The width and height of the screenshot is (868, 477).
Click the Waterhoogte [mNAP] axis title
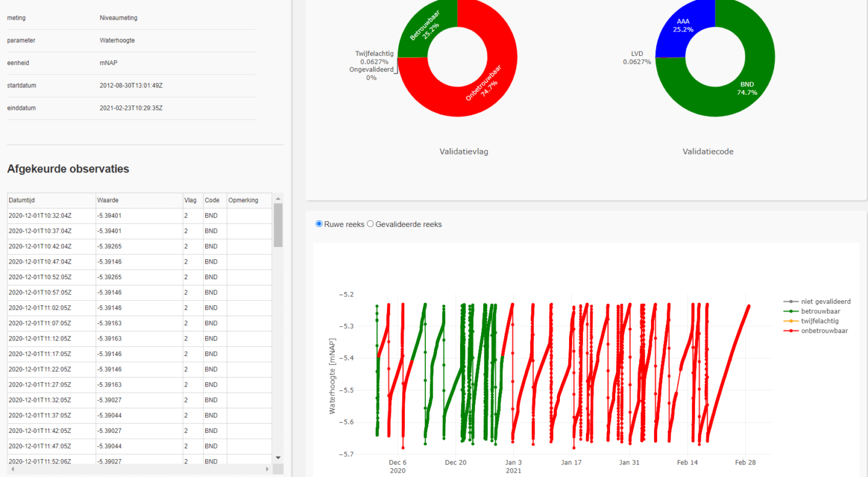point(332,377)
